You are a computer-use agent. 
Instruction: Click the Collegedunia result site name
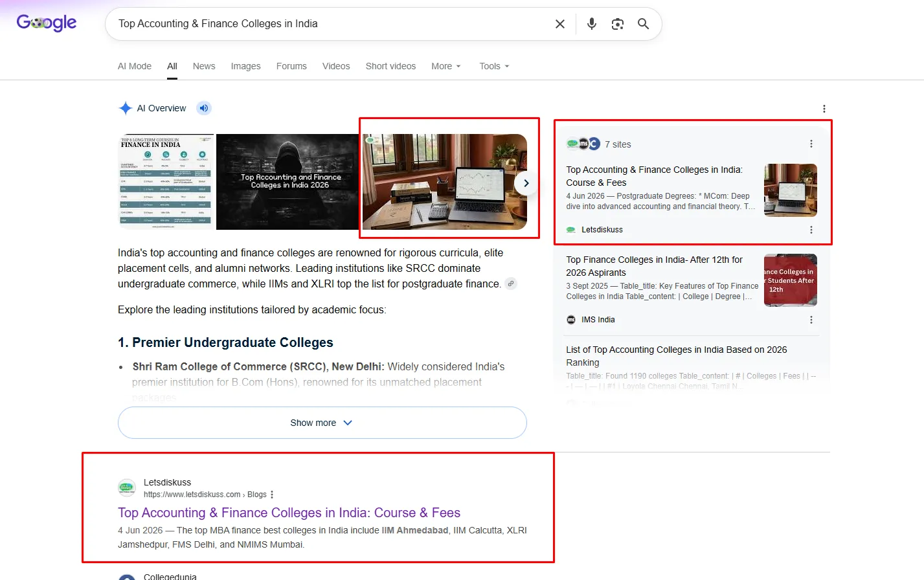pyautogui.click(x=170, y=576)
